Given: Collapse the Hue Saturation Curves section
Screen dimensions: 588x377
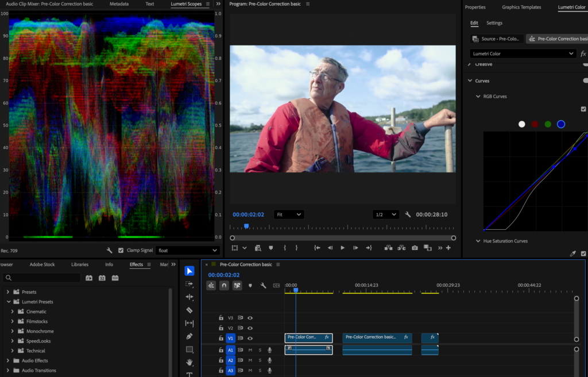Looking at the screenshot, I should pyautogui.click(x=478, y=241).
